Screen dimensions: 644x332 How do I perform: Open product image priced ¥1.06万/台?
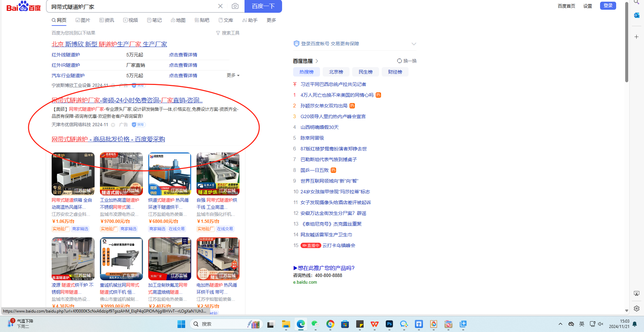73,174
